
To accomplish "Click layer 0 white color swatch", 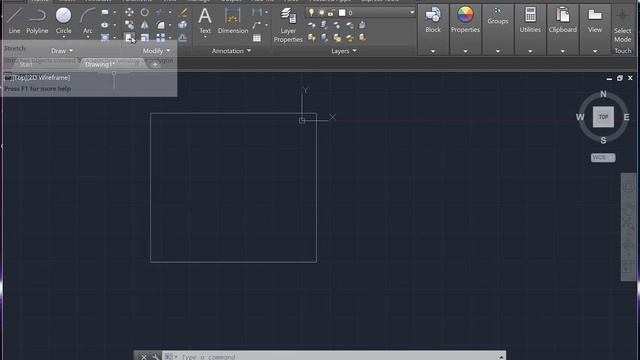I will 342,13.
